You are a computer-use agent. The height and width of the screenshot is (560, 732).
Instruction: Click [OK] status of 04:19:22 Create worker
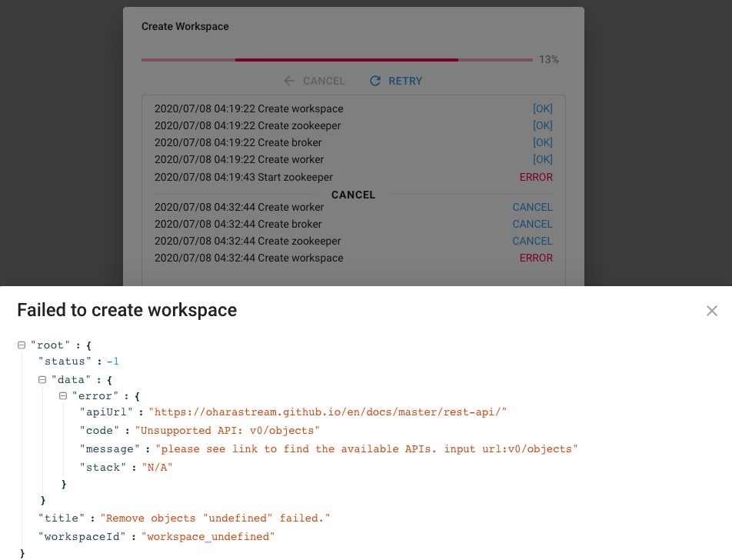coord(543,159)
